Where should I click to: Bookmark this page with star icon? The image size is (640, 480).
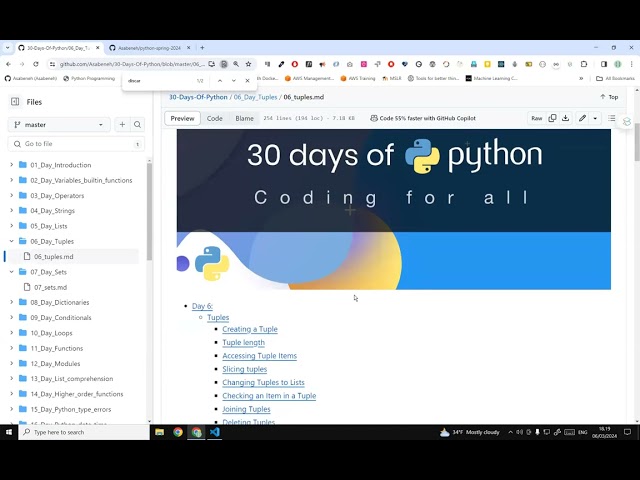click(248, 64)
